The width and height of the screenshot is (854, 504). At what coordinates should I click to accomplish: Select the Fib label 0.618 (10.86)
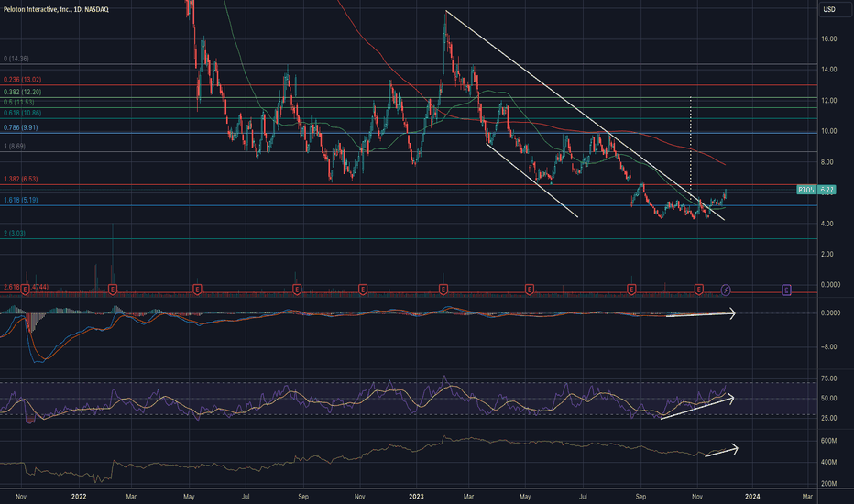point(22,113)
